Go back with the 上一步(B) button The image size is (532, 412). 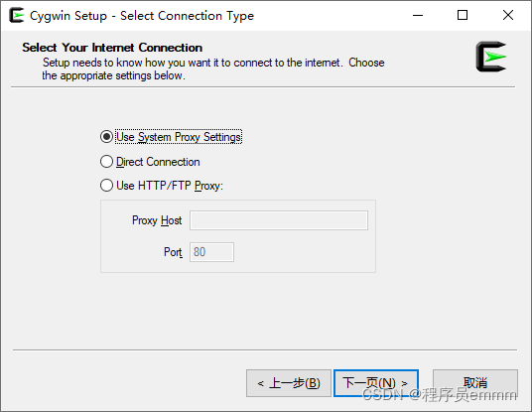[x=289, y=383]
